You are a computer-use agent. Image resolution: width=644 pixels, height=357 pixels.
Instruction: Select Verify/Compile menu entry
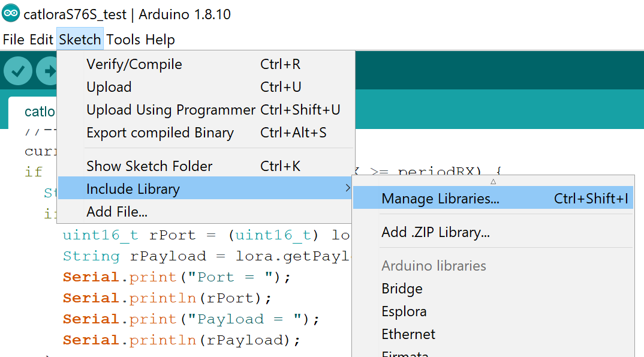pos(205,64)
